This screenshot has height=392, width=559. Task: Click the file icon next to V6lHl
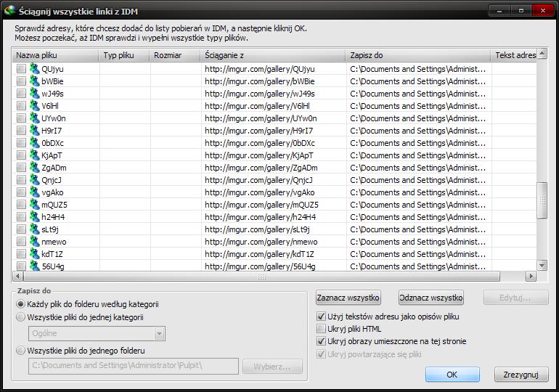tap(35, 105)
